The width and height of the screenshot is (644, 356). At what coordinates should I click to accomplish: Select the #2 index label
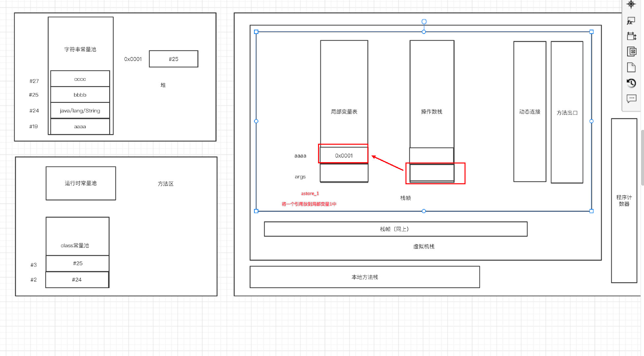pos(34,280)
